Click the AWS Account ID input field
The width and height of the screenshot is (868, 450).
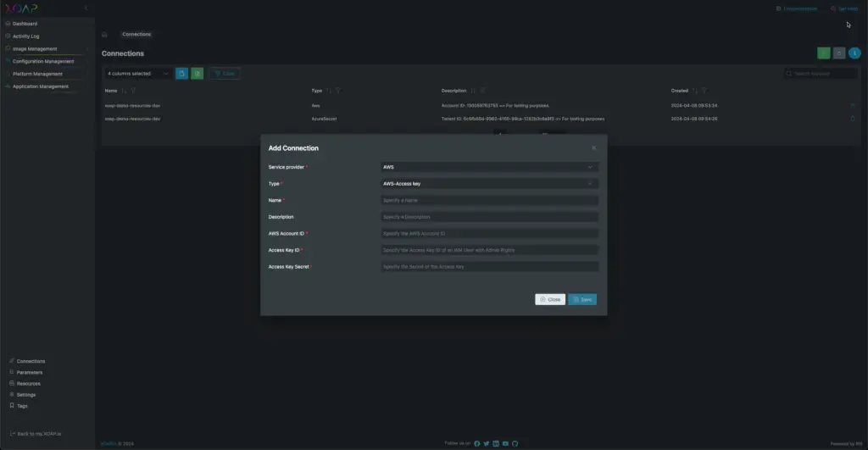point(489,233)
